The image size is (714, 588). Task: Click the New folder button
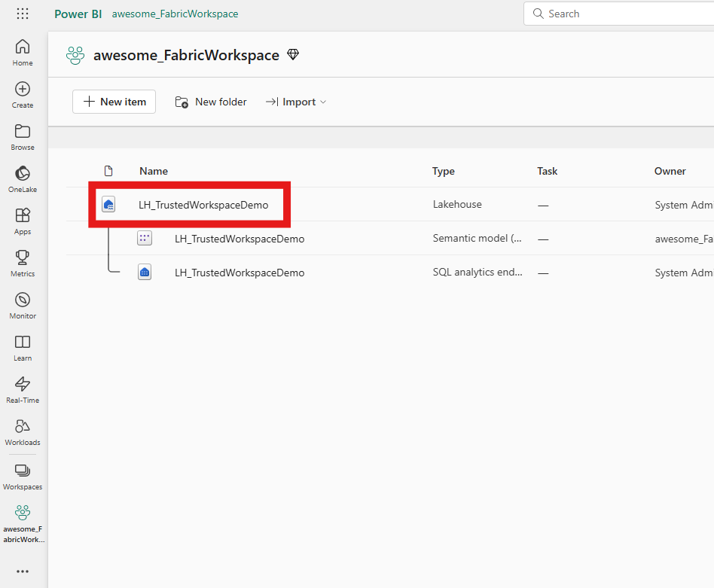coord(211,102)
